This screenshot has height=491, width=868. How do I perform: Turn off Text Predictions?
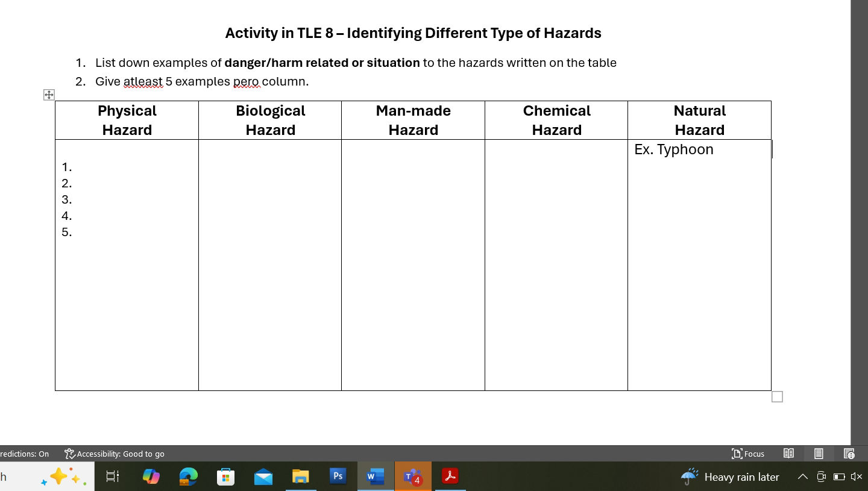click(x=24, y=454)
